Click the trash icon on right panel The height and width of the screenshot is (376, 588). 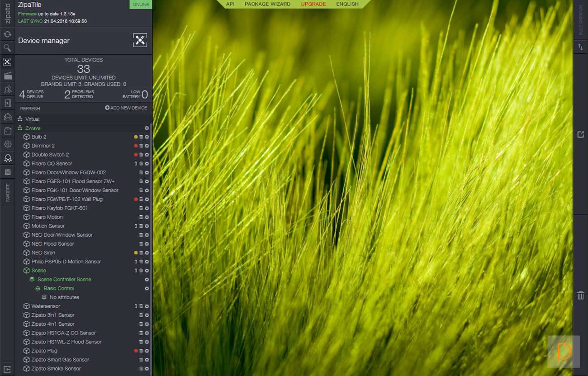[580, 295]
